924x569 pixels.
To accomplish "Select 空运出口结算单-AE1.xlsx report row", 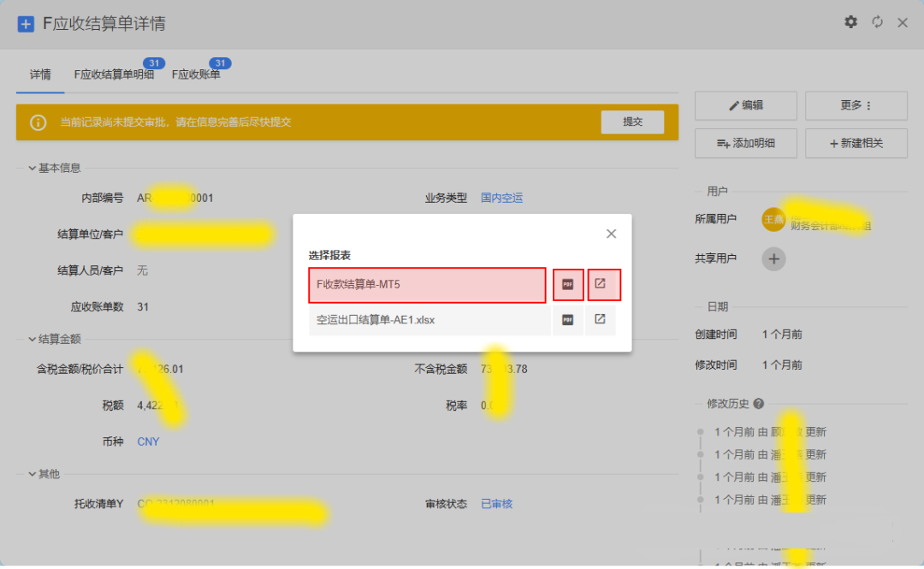I will 428,319.
